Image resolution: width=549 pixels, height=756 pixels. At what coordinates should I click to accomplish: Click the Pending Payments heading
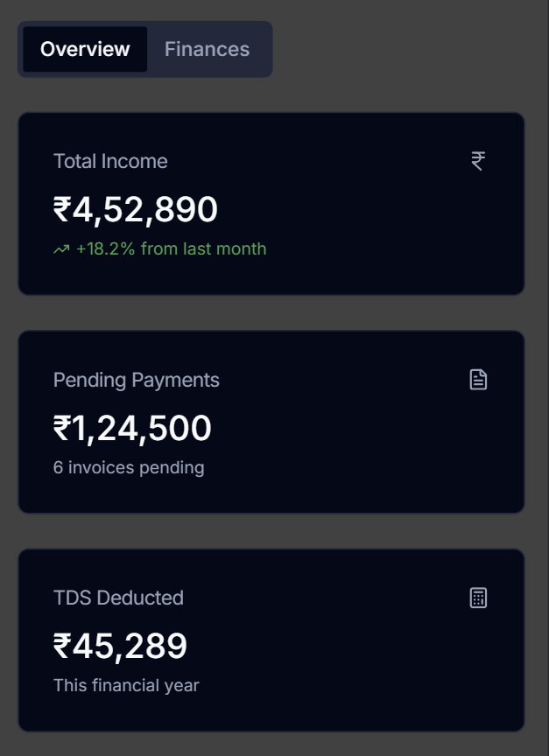click(x=137, y=380)
